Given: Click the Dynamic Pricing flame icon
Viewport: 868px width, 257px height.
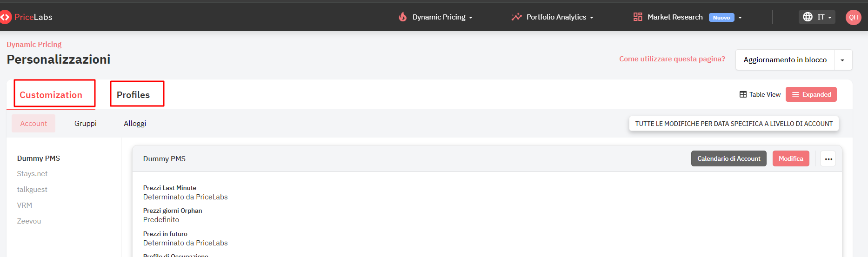Looking at the screenshot, I should coord(403,17).
